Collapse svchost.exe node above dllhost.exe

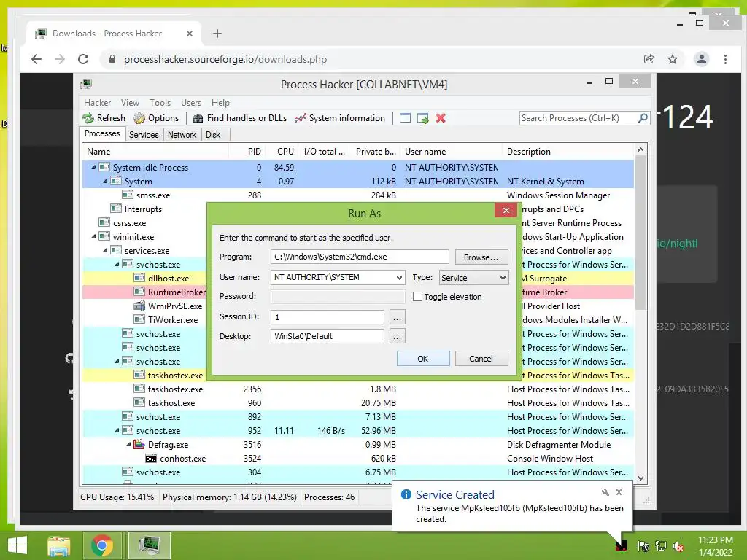(117, 264)
